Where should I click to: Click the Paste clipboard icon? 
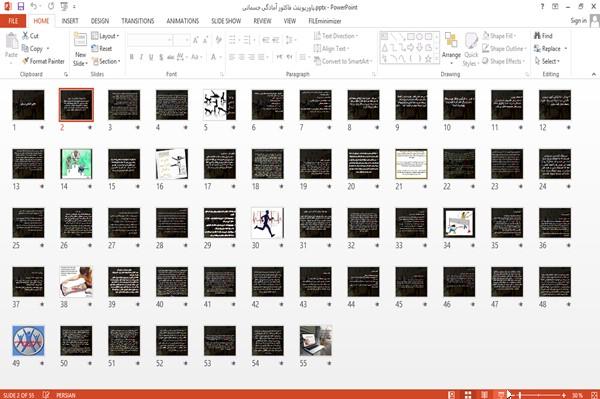point(11,41)
